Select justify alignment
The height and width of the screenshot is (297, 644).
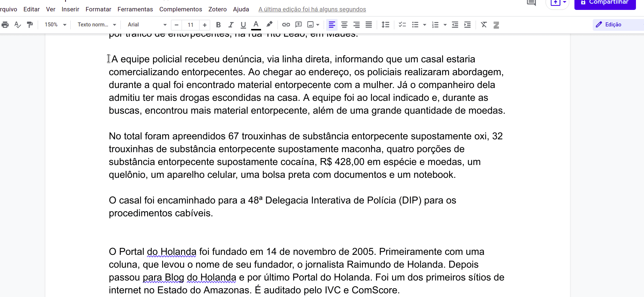pos(369,25)
